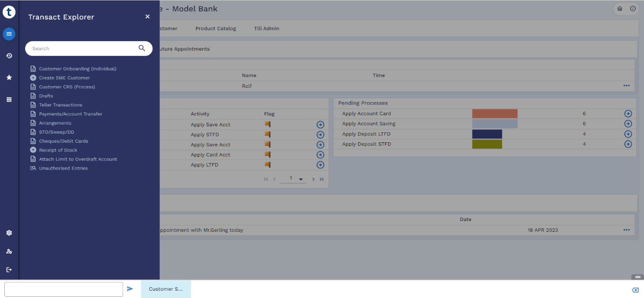This screenshot has height=298, width=644.
Task: Open the three-dot menu for the Rolf appointment
Action: (626, 86)
